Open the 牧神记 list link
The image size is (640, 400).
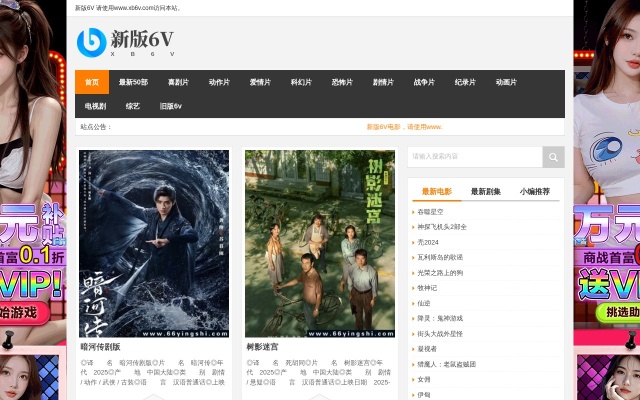(427, 288)
